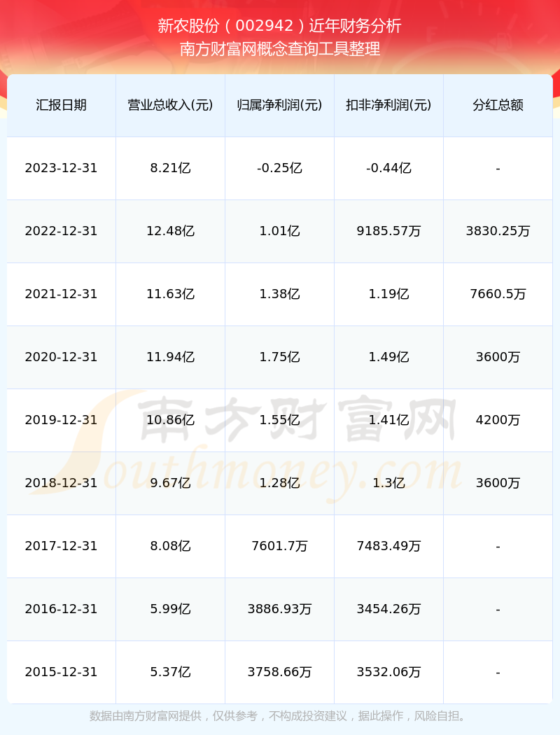Click the value 1.3亿
560x735 pixels.
coord(389,483)
